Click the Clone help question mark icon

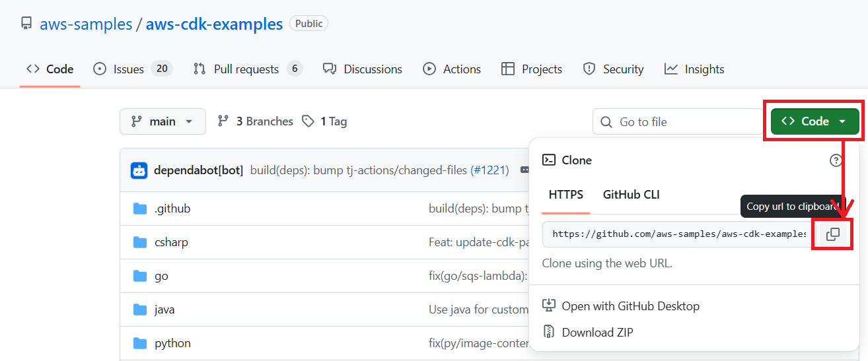coord(836,160)
